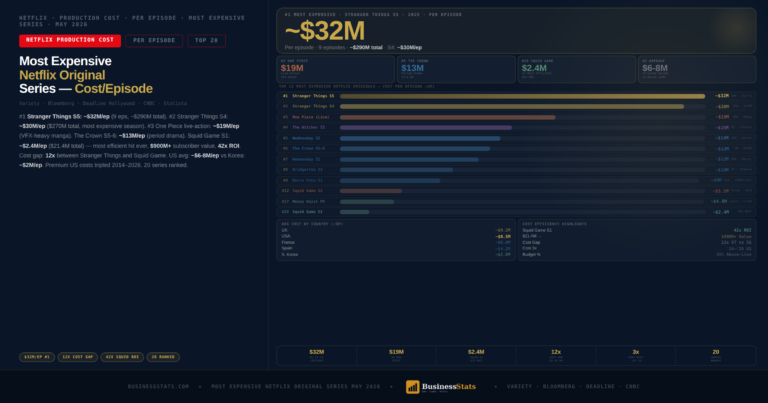Click the BusinessStats bar-chart logo icon
The width and height of the screenshot is (768, 403).
(x=412, y=387)
